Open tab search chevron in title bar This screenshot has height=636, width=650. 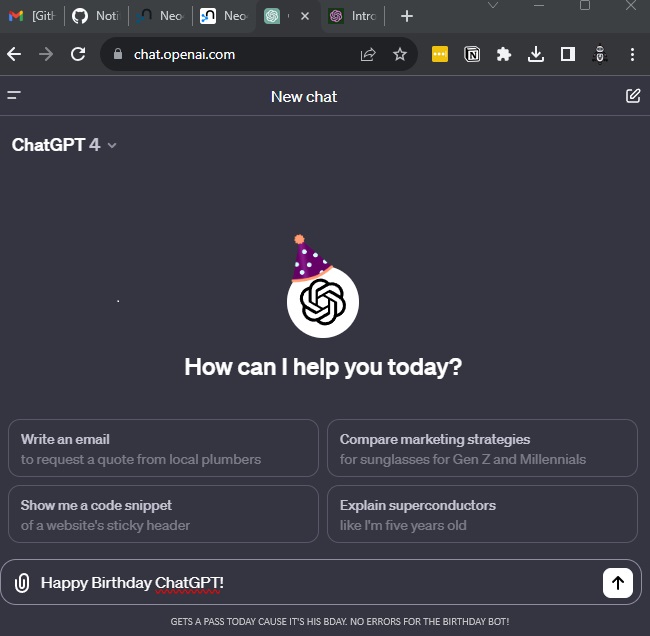(x=492, y=5)
